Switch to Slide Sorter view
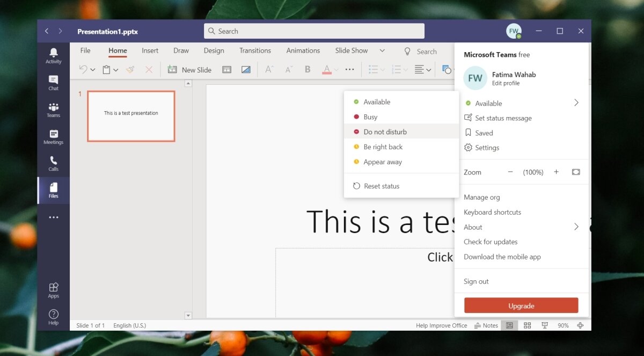 pos(527,325)
